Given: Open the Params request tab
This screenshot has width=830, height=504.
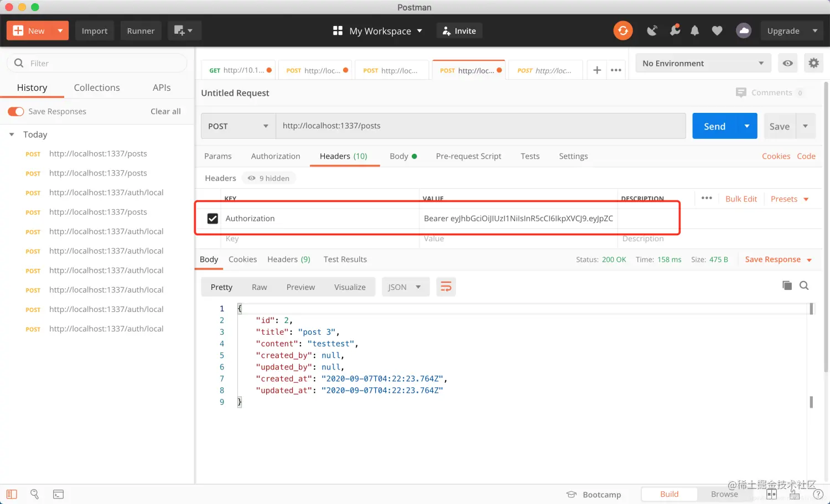Looking at the screenshot, I should (x=218, y=156).
